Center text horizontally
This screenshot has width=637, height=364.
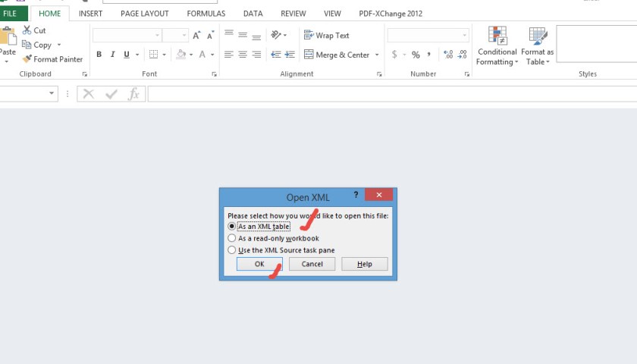point(243,54)
